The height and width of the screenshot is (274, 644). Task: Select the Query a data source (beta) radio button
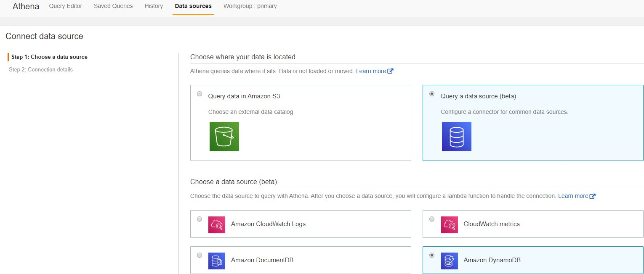pyautogui.click(x=432, y=94)
